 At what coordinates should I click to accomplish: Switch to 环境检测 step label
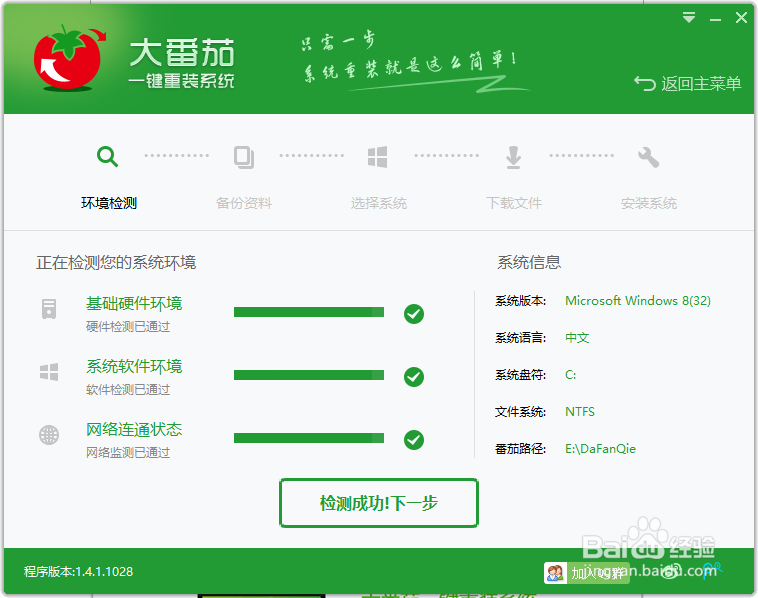point(109,203)
